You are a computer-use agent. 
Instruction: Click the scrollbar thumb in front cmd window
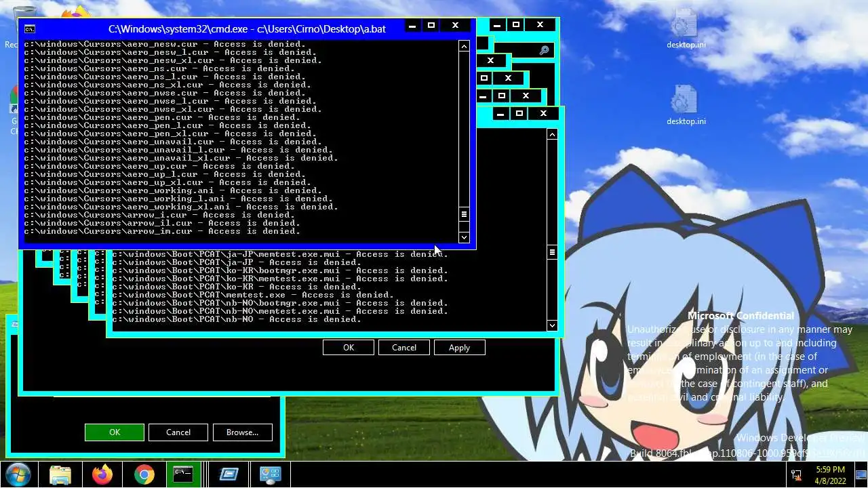pos(464,214)
